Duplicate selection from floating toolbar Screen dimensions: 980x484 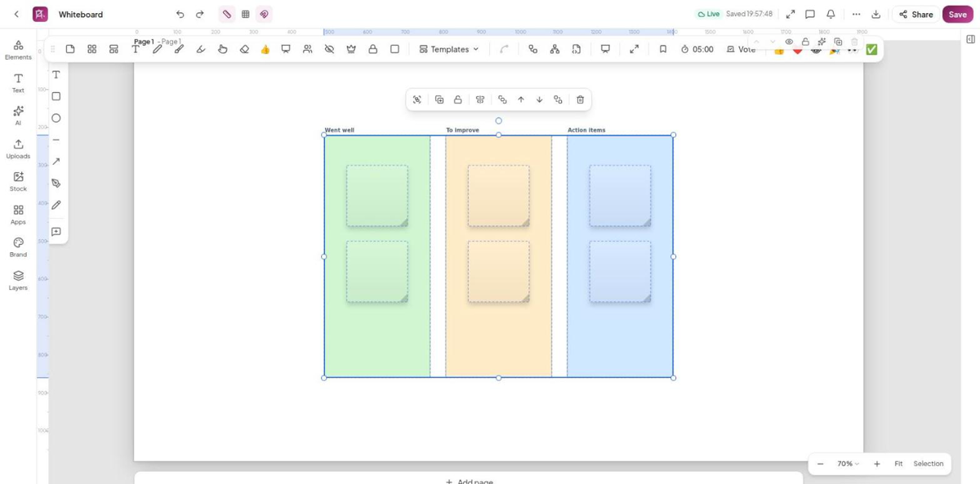pos(439,100)
